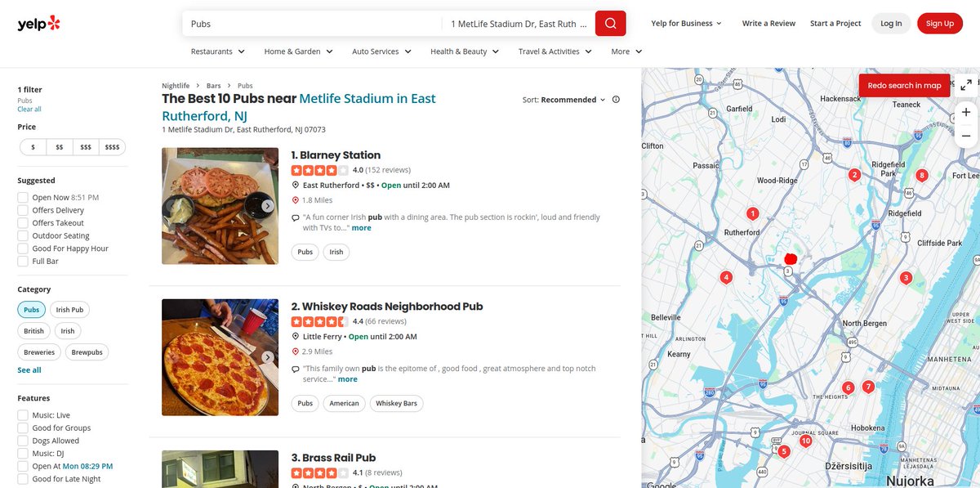Check Offers Takeout filter

[23, 222]
